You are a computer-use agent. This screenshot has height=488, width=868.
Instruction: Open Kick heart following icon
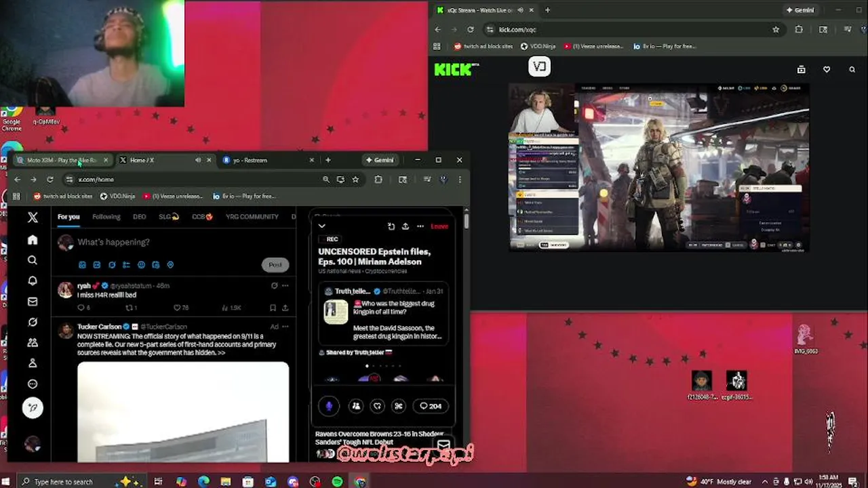[x=827, y=69]
